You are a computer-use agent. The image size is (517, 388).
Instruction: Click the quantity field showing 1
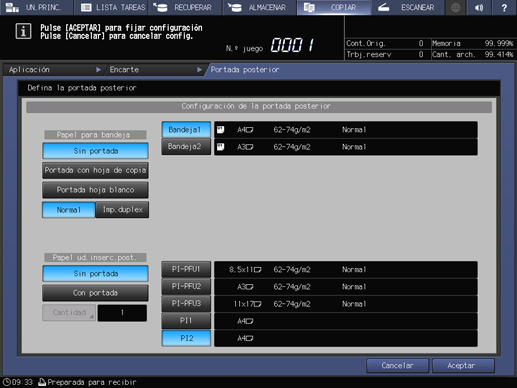(x=122, y=313)
